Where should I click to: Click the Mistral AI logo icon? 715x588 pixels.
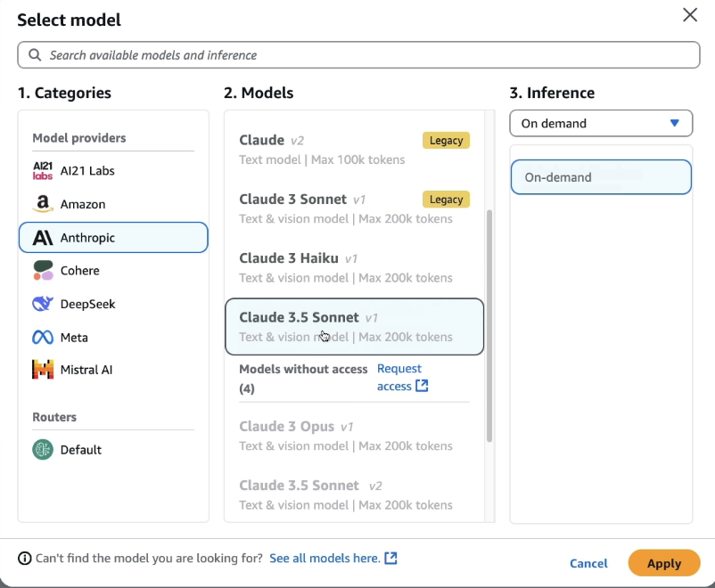click(43, 370)
